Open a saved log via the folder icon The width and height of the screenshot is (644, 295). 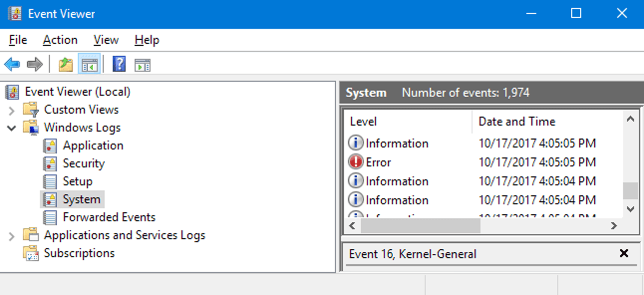pyautogui.click(x=65, y=64)
